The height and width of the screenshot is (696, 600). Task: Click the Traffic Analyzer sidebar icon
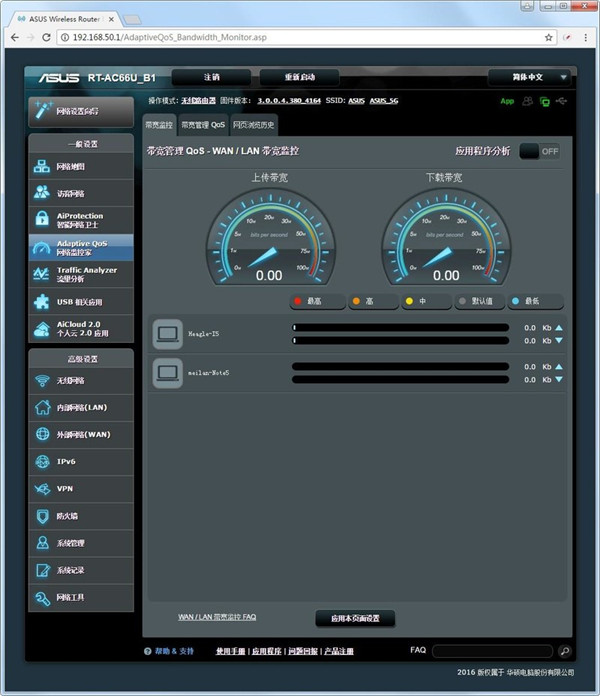click(x=42, y=273)
